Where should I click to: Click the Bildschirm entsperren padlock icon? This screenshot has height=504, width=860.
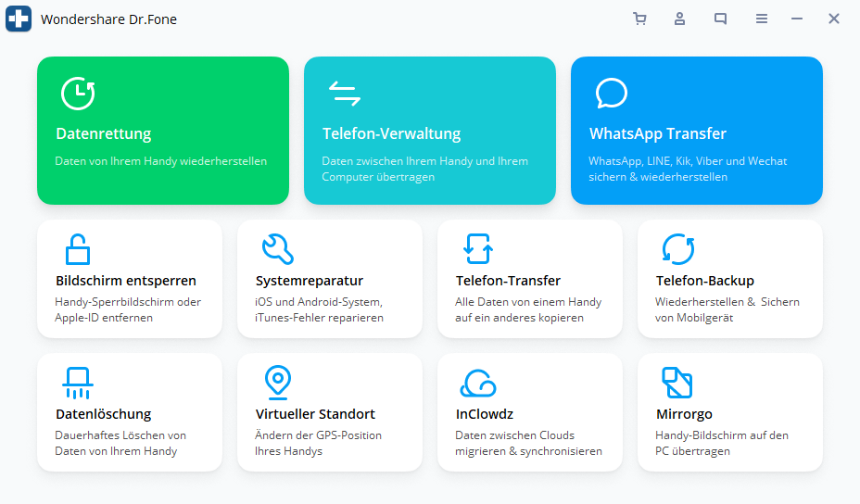[x=78, y=249]
